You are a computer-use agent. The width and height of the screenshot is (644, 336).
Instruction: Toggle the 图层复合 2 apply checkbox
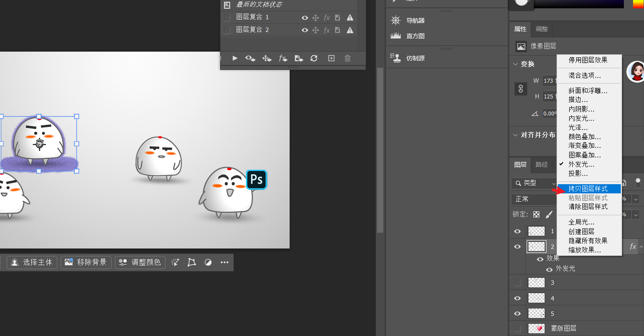coord(227,30)
